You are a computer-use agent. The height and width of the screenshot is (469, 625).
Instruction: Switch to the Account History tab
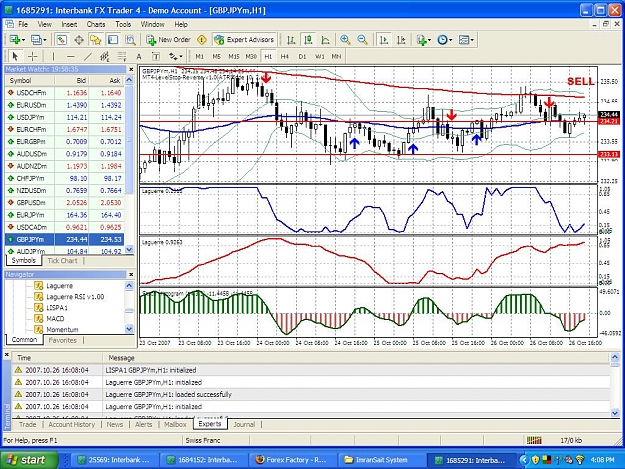(x=72, y=424)
